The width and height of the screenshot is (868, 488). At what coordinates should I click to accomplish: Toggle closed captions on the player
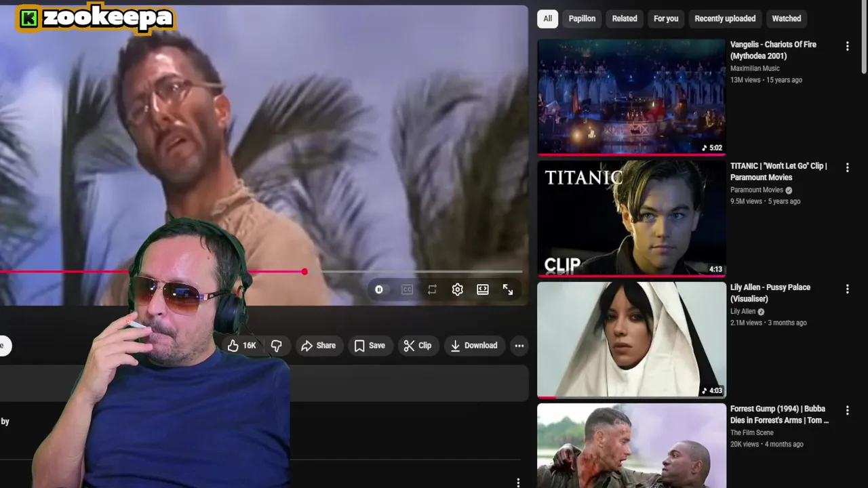coord(407,289)
